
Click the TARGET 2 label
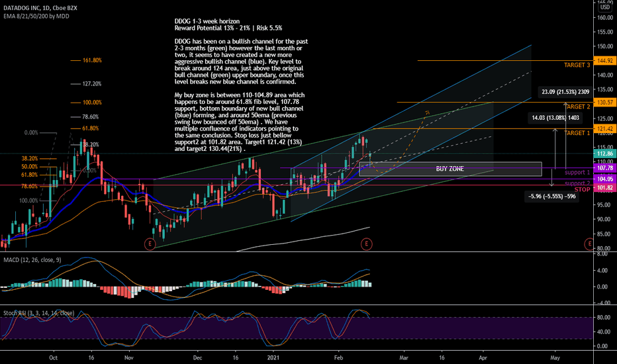coord(578,107)
